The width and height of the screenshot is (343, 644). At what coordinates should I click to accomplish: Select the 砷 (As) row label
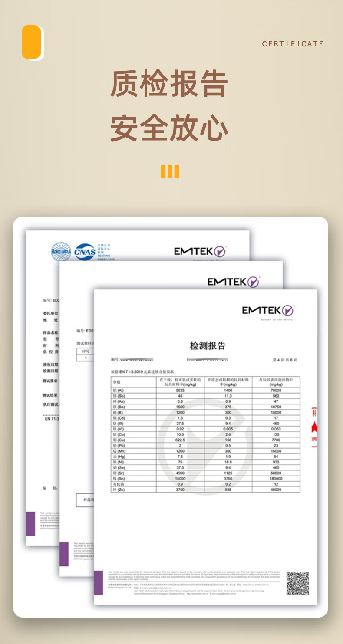(119, 401)
